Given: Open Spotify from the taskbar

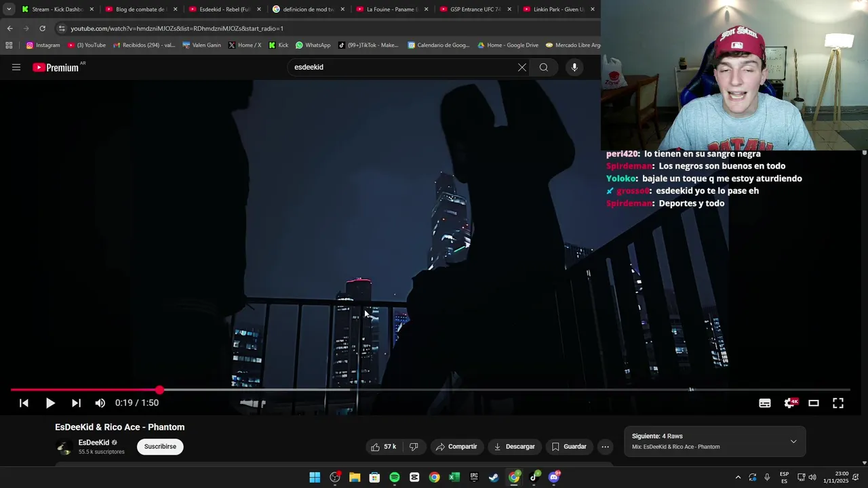Looking at the screenshot, I should click(x=395, y=477).
